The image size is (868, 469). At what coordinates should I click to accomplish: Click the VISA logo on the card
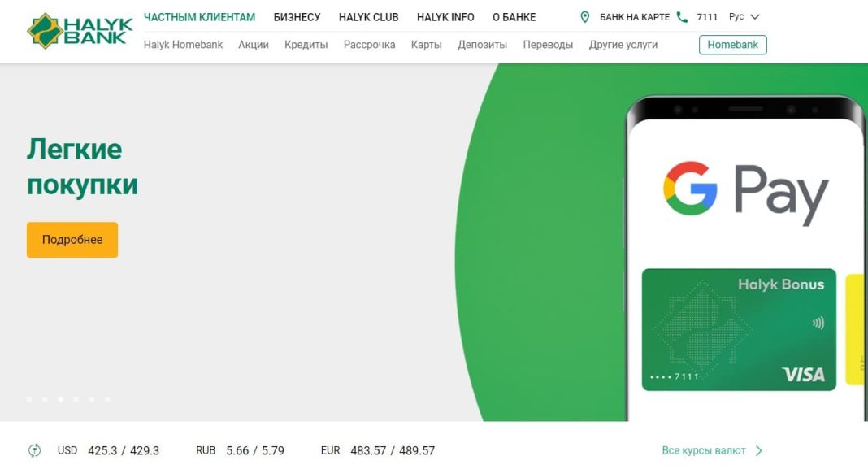(x=803, y=375)
